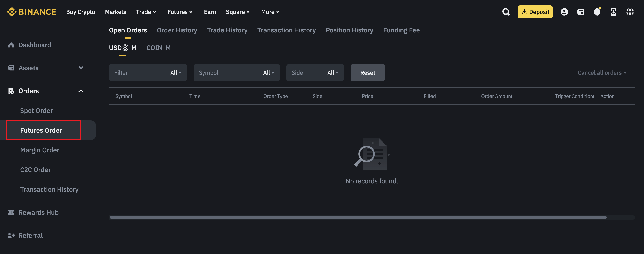Viewport: 644px width, 254px height.
Task: Open the Square dropdown menu
Action: tap(238, 12)
